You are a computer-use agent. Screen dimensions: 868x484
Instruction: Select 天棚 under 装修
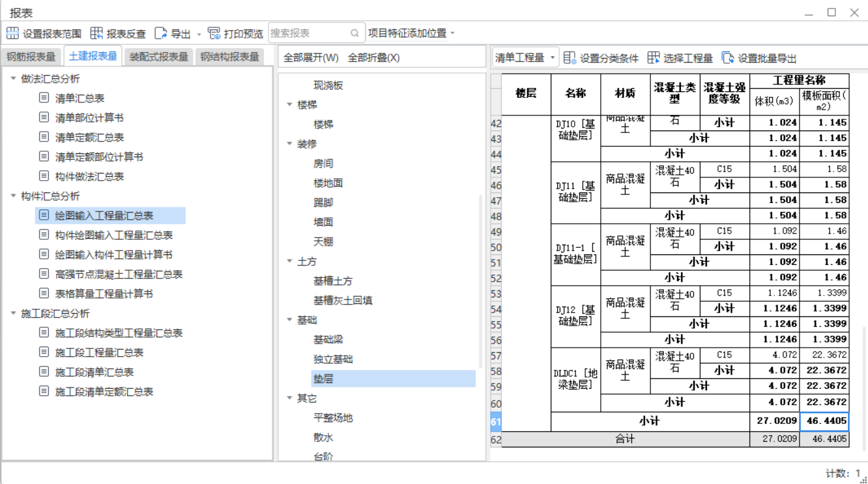[x=323, y=241]
